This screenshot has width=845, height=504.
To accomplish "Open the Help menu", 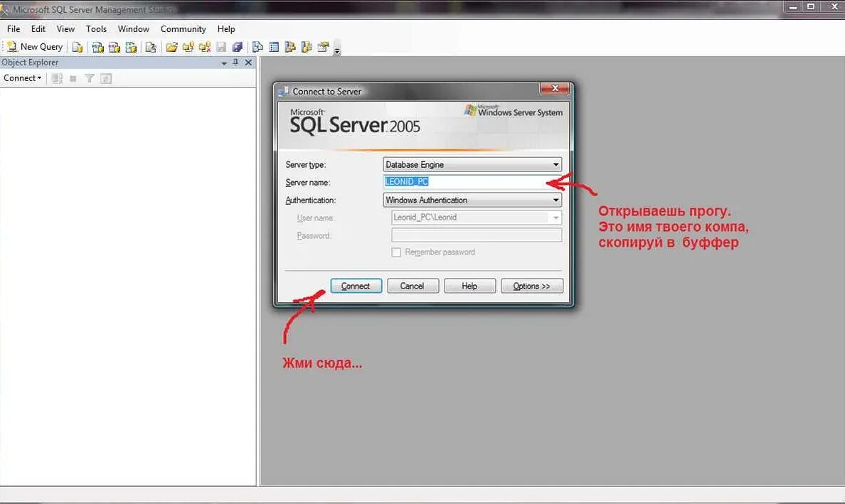I will pyautogui.click(x=226, y=29).
